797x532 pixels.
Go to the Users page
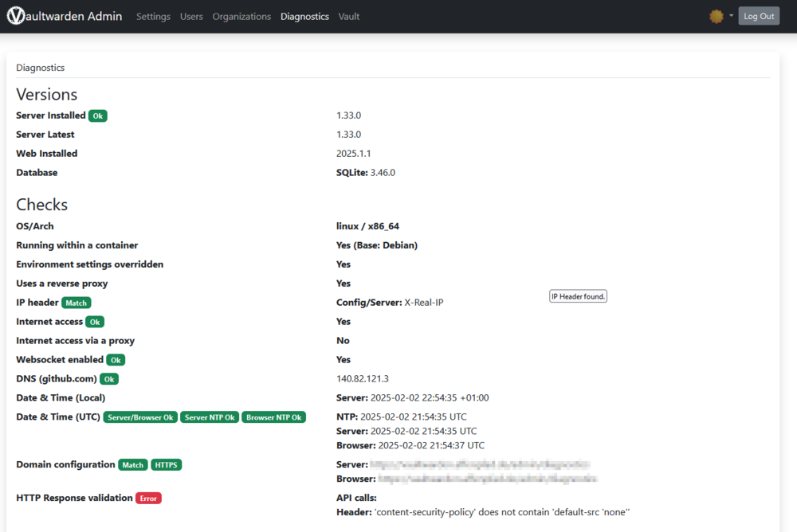191,16
